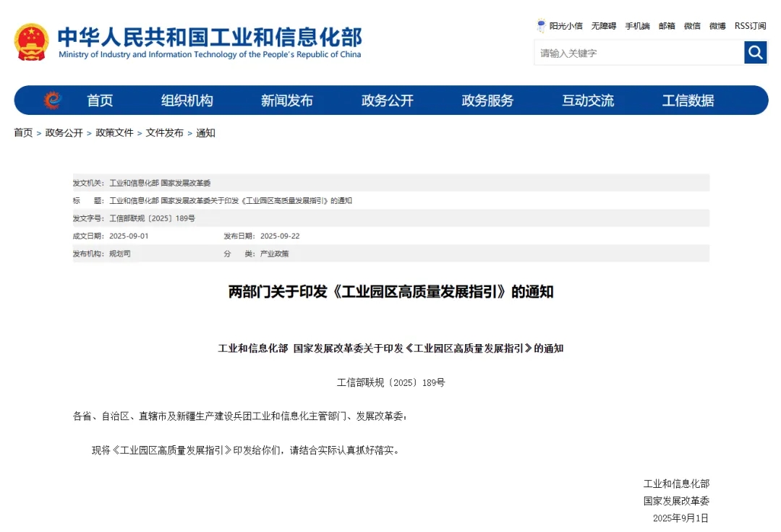
Task: Open the 手机端 mobile link
Action: (x=638, y=26)
